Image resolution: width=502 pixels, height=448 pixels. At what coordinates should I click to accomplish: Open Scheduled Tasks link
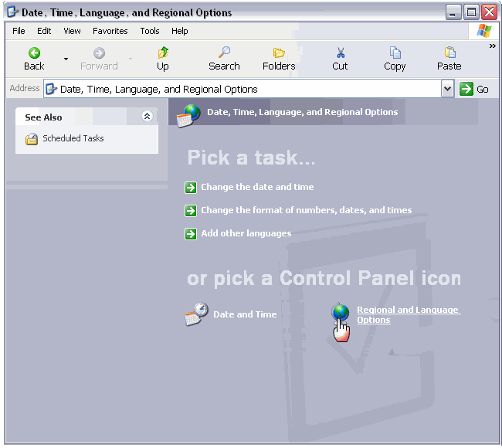point(73,138)
